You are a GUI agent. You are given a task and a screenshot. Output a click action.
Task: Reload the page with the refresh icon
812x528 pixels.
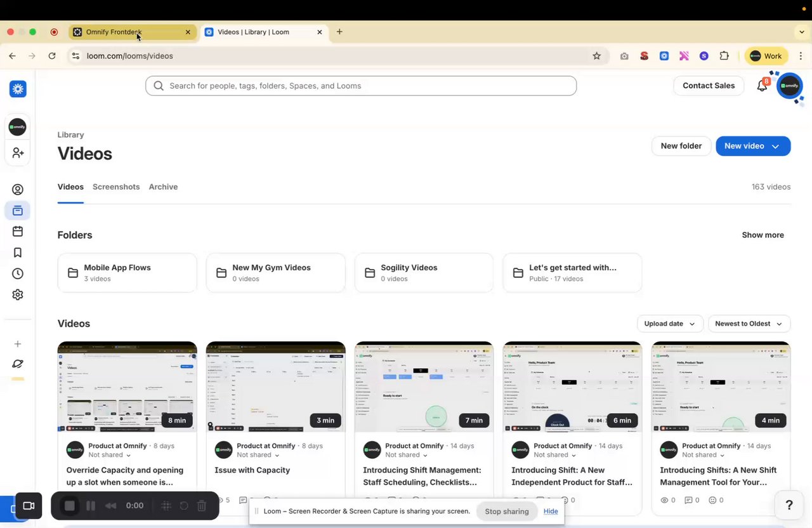(52, 56)
